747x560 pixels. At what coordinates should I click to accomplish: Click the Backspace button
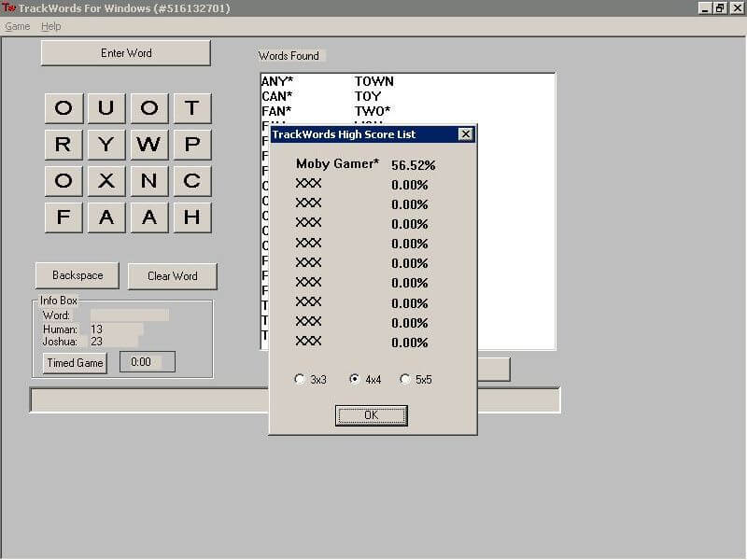click(x=78, y=275)
